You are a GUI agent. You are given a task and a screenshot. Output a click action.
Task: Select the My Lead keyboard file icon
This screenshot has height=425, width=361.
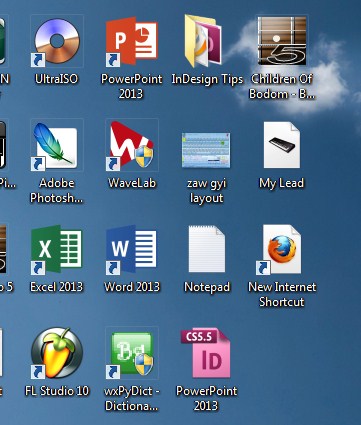pos(282,145)
